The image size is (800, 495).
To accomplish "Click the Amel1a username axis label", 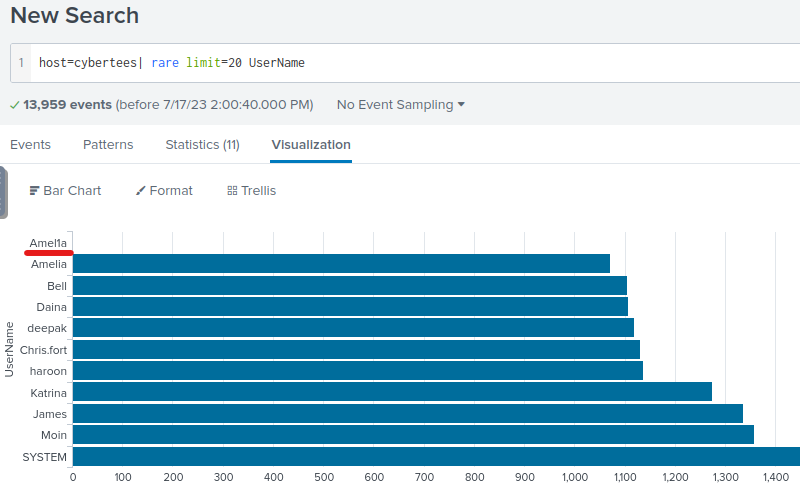I will [x=48, y=243].
